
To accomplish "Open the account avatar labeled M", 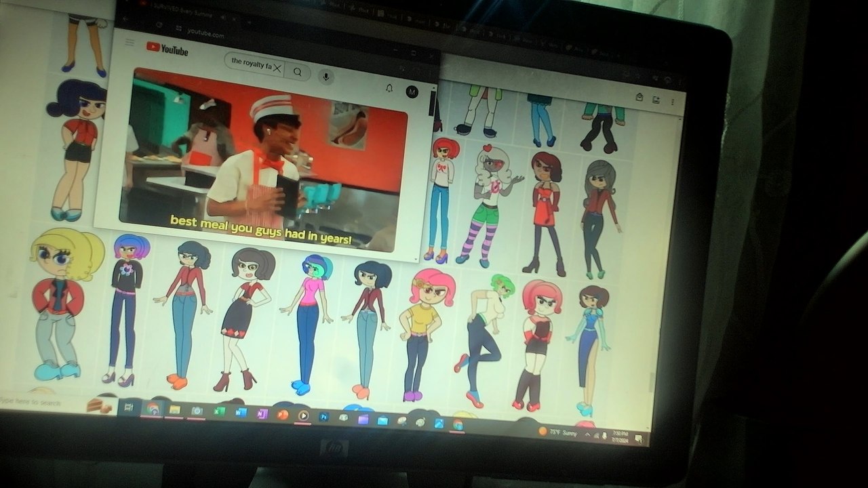I will point(412,91).
